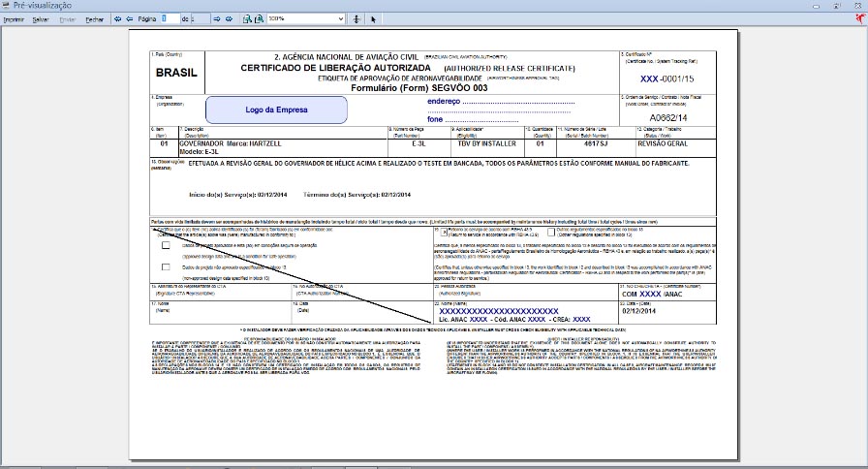Image resolution: width=868 pixels, height=469 pixels.
Task: Go to the first page arrow
Action: pyautogui.click(x=117, y=18)
